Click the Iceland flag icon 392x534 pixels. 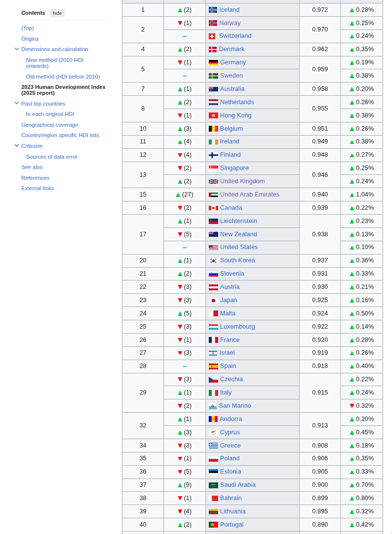213,10
